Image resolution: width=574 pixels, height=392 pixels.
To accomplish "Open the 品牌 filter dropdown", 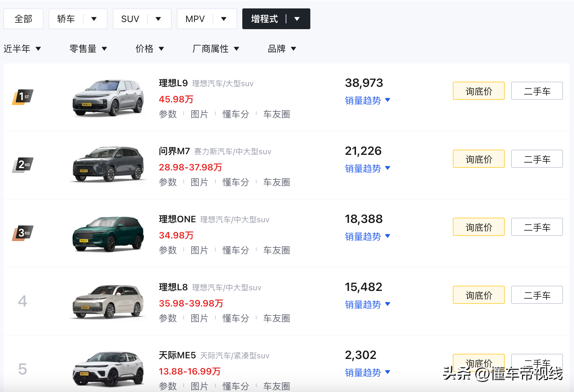I will point(282,49).
